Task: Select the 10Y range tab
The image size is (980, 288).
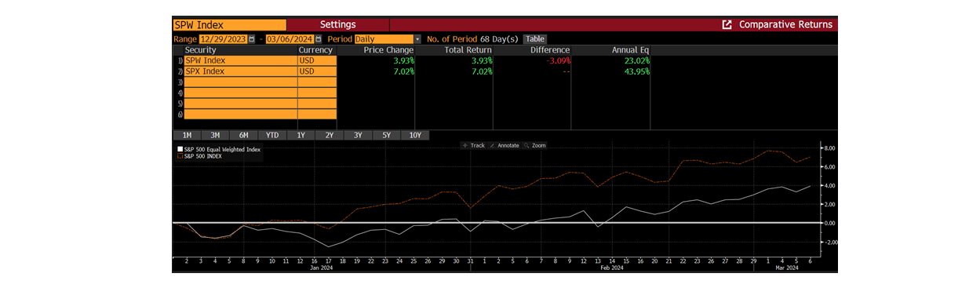Action: click(415, 135)
